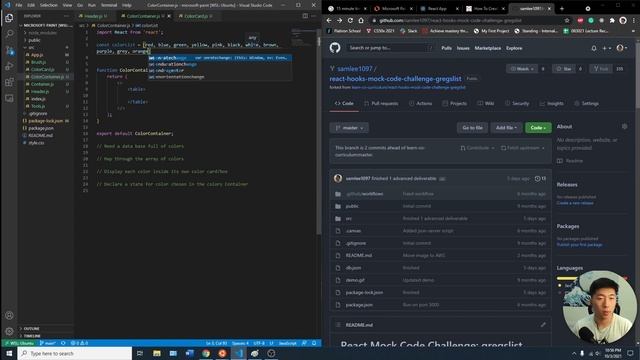Open the Pull requests repository tab

click(381, 104)
